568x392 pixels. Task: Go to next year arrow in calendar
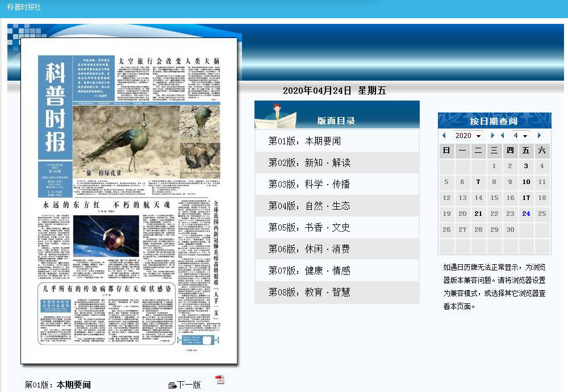tap(492, 136)
